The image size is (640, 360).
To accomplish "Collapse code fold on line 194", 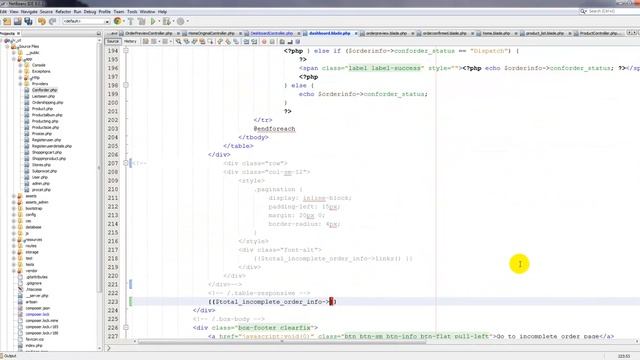I will pos(126,51).
